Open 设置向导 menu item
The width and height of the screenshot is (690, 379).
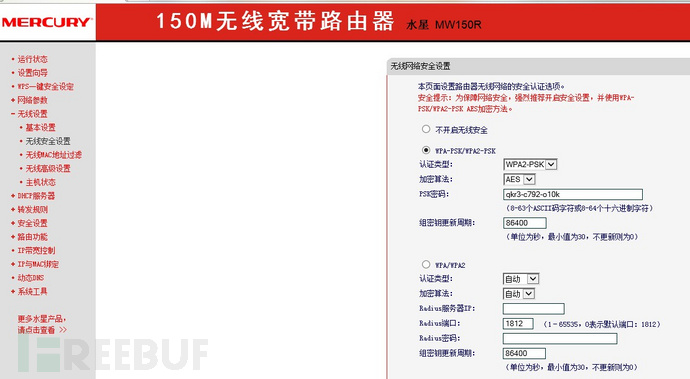[x=32, y=73]
